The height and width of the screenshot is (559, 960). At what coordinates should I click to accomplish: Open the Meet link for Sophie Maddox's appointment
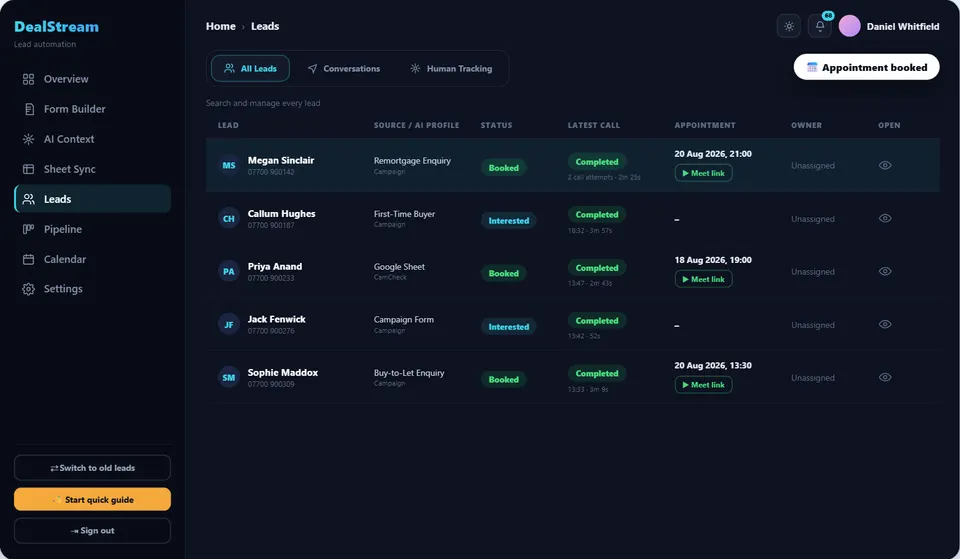pyautogui.click(x=703, y=385)
